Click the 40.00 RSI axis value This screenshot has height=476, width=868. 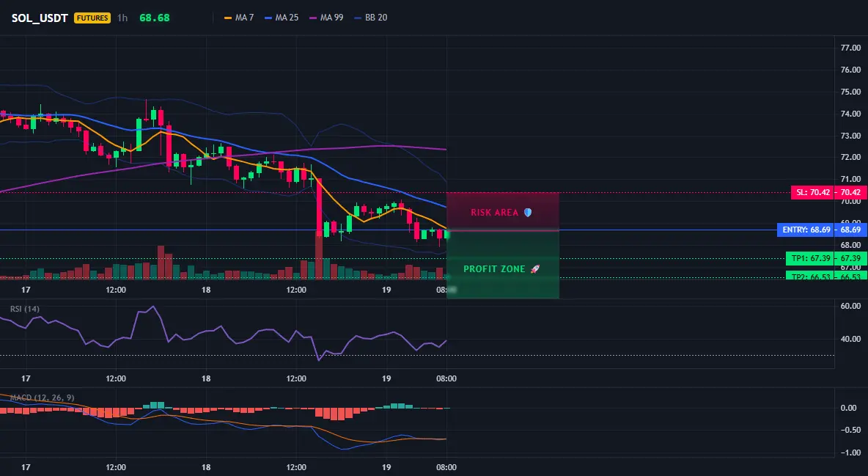tap(850, 339)
